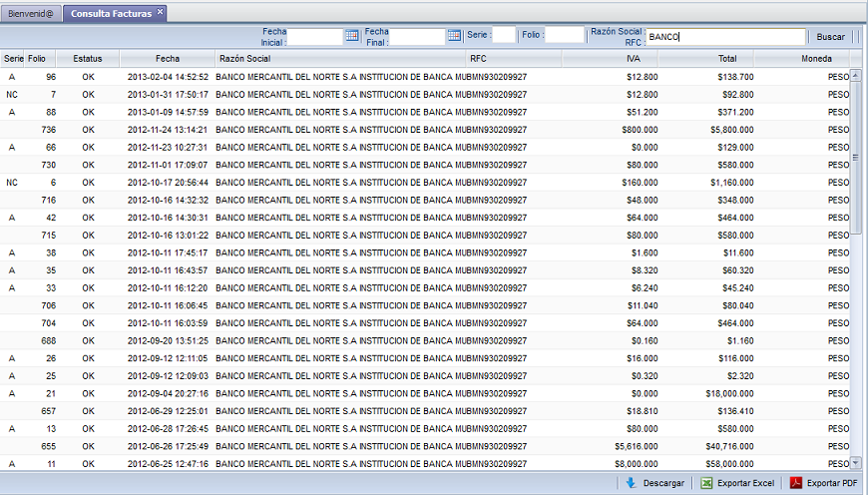Viewport: 868px width, 495px height.
Task: Open the Fecha Inicial calendar picker
Action: 351,36
